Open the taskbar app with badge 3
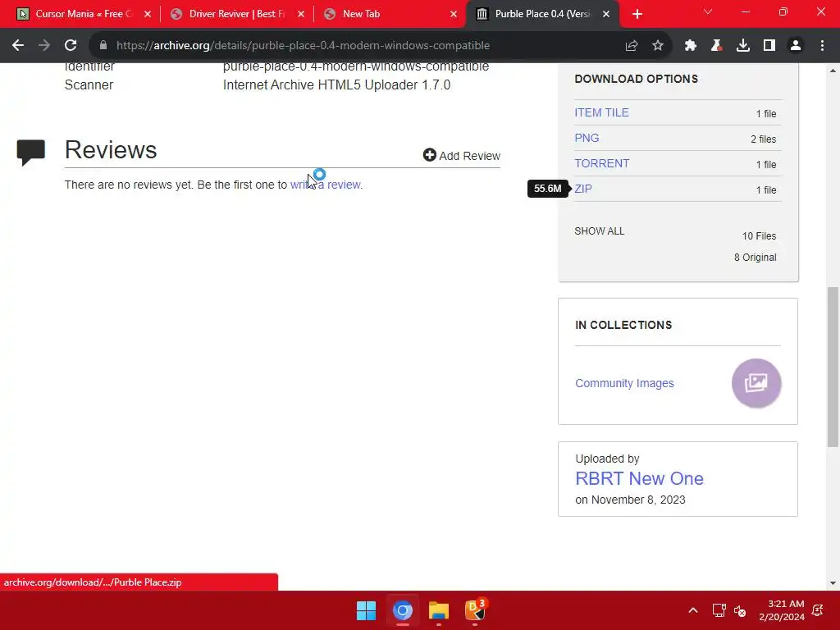 [475, 610]
